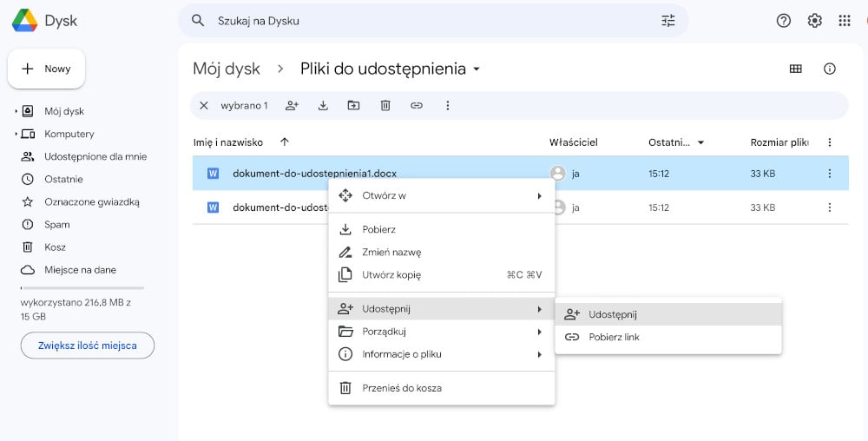Open three-dot menu for dokument-do-udostepnienia1.docx
The height and width of the screenshot is (441, 868).
[x=829, y=174]
